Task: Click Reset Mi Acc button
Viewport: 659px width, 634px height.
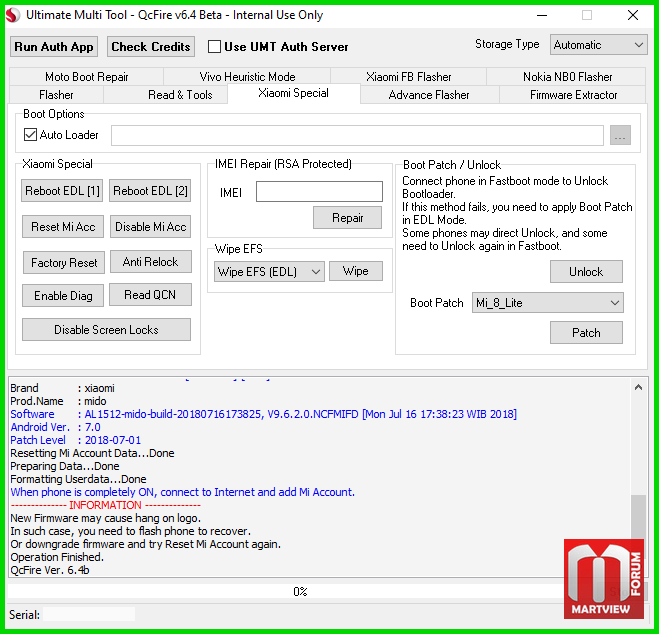Action: [63, 227]
